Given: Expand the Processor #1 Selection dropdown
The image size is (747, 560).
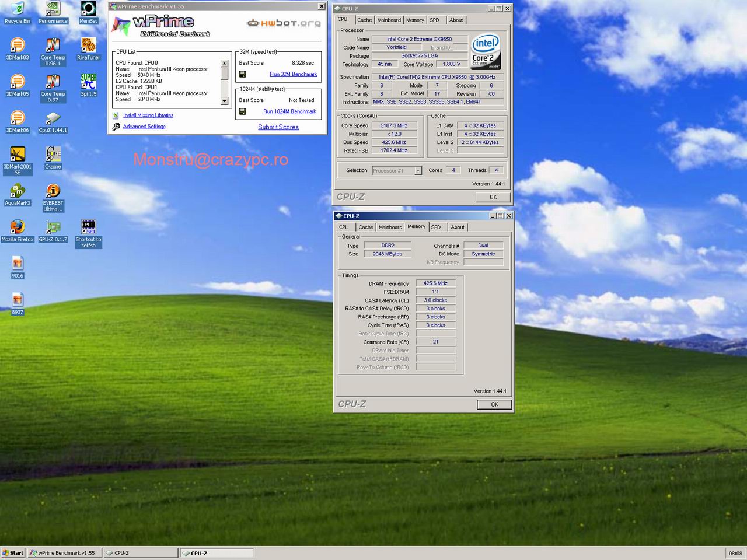Looking at the screenshot, I should pyautogui.click(x=418, y=171).
